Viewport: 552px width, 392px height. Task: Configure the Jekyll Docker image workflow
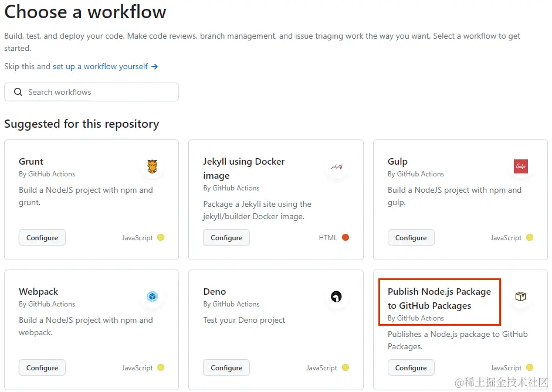(x=226, y=238)
